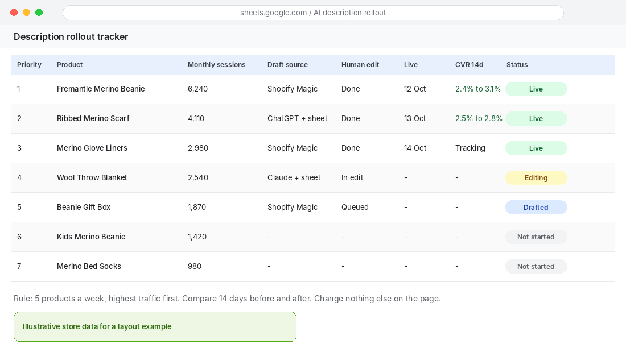Click the yellow minimize window button

click(26, 13)
